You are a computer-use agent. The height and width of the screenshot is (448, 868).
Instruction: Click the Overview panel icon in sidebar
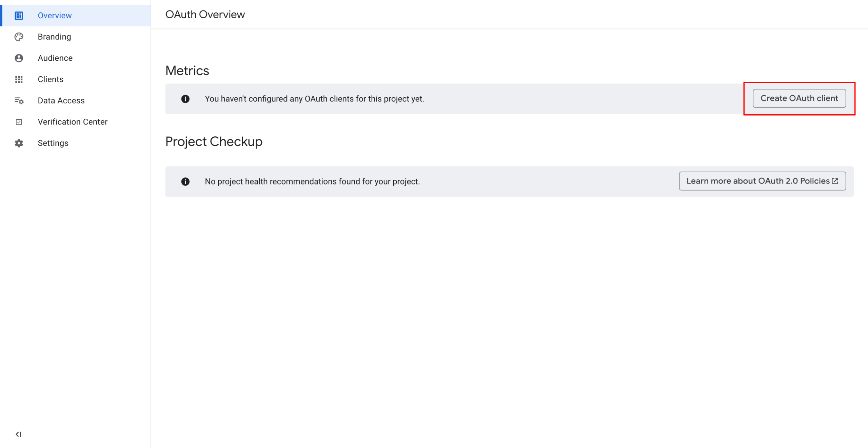tap(19, 15)
